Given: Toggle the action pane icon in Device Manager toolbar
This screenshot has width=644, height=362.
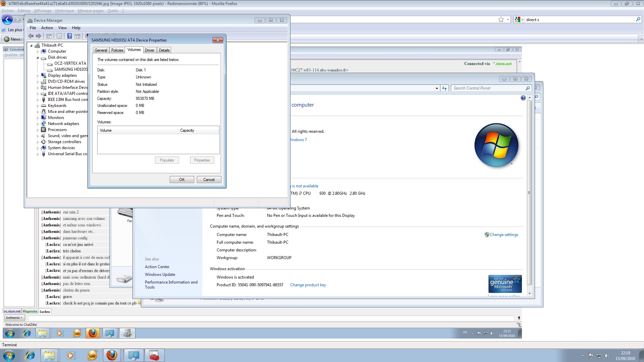Looking at the screenshot, I should 77,36.
